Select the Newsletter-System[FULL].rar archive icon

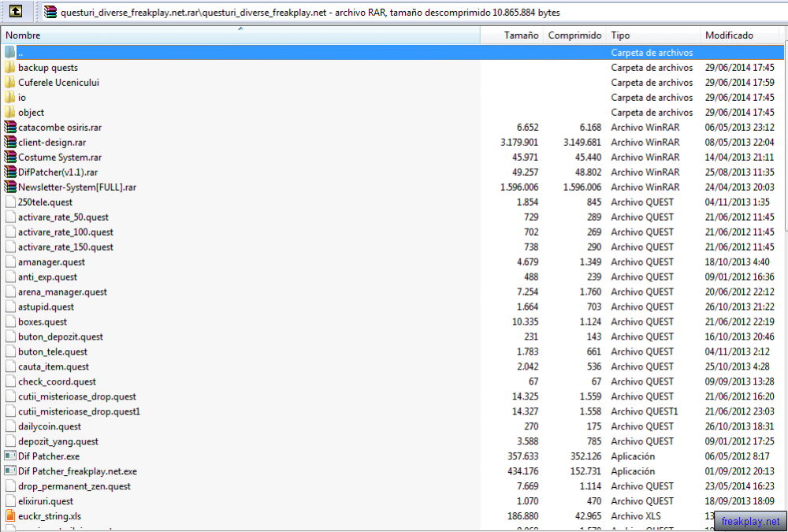(10, 187)
